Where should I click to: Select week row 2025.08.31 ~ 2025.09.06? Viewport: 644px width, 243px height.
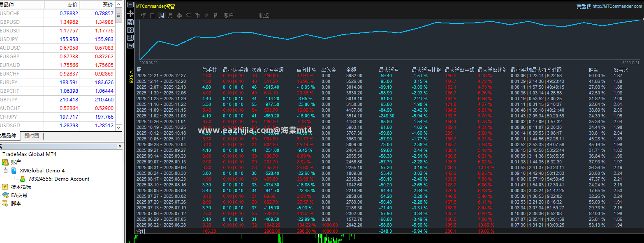click(x=389, y=167)
